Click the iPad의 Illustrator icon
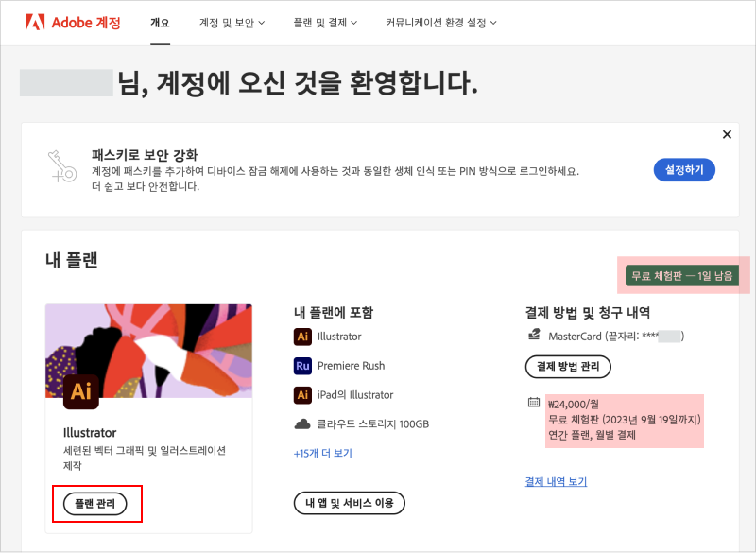This screenshot has height=553, width=756. click(302, 395)
